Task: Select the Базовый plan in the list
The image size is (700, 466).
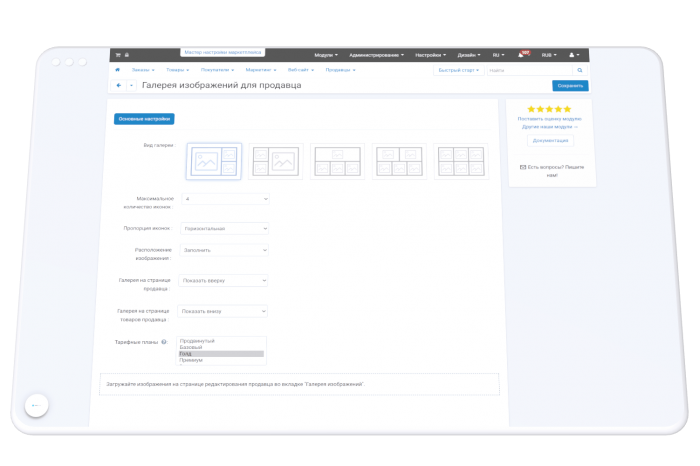Action: pos(221,347)
